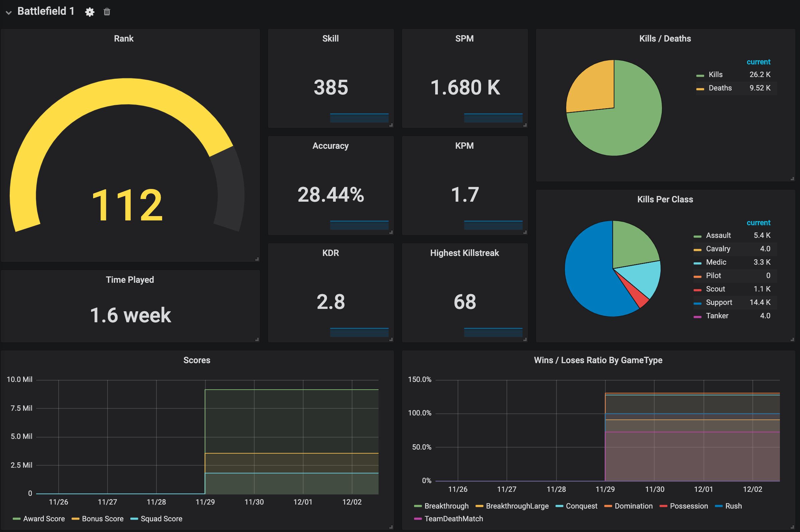Click the Tanker legend entry
Screen dimensions: 800x532
click(x=717, y=316)
